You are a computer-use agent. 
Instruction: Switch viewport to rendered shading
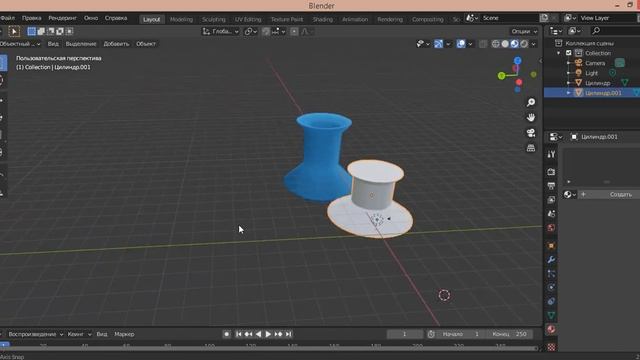click(x=524, y=44)
